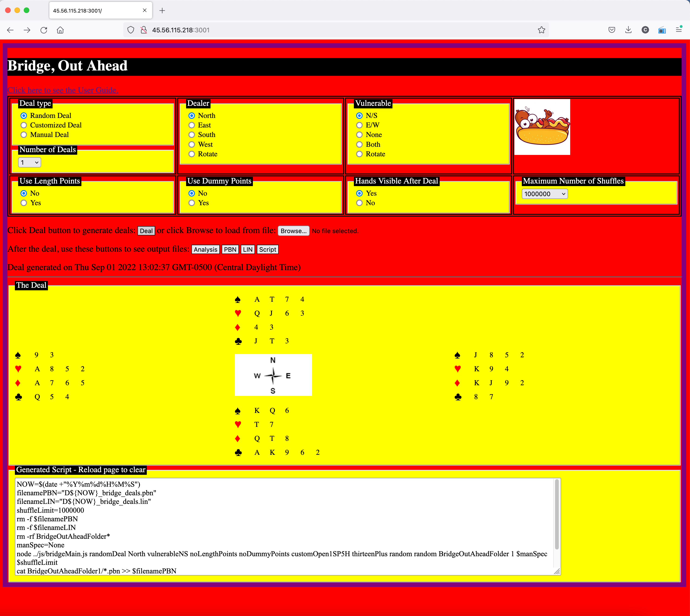Image resolution: width=690 pixels, height=616 pixels.
Task: Open the Number of Deals dropdown
Action: coord(30,162)
